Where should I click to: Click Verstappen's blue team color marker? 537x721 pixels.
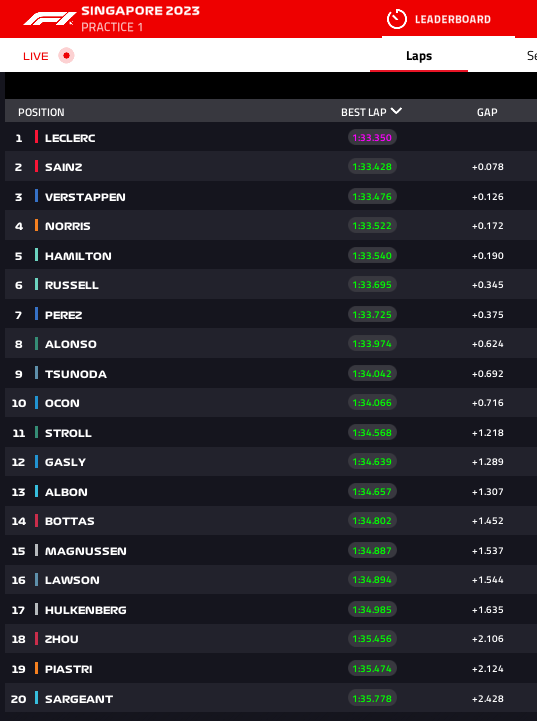[x=36, y=196]
